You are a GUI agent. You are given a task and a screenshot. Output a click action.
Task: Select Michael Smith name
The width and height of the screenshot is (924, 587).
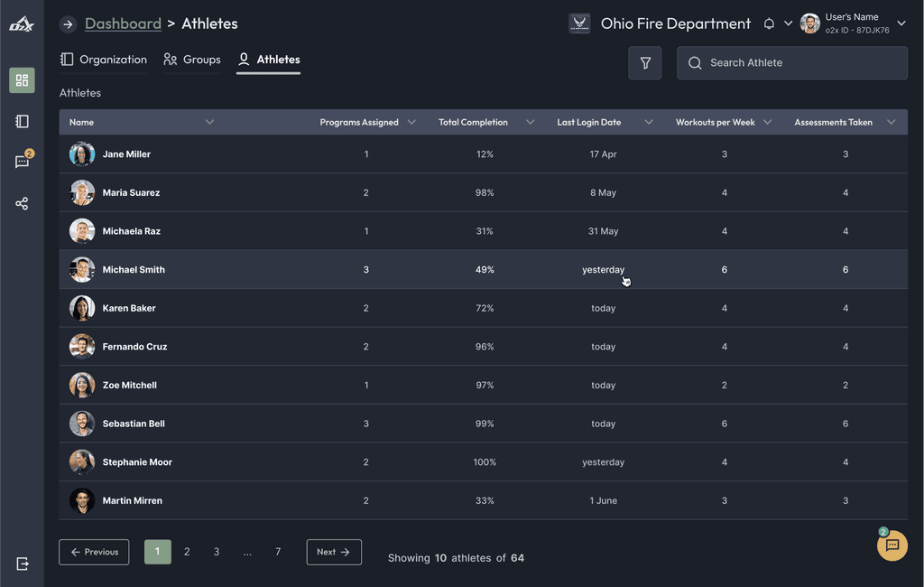tap(134, 270)
